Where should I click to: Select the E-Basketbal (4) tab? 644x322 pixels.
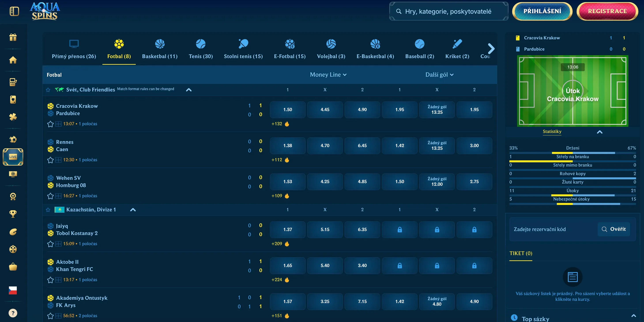click(x=375, y=49)
